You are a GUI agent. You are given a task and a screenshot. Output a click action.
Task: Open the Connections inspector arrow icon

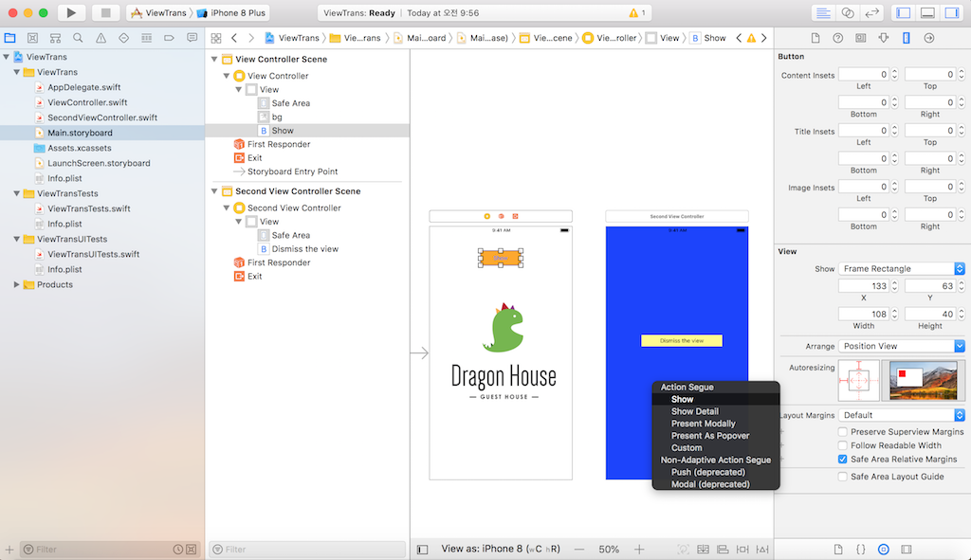(x=929, y=38)
